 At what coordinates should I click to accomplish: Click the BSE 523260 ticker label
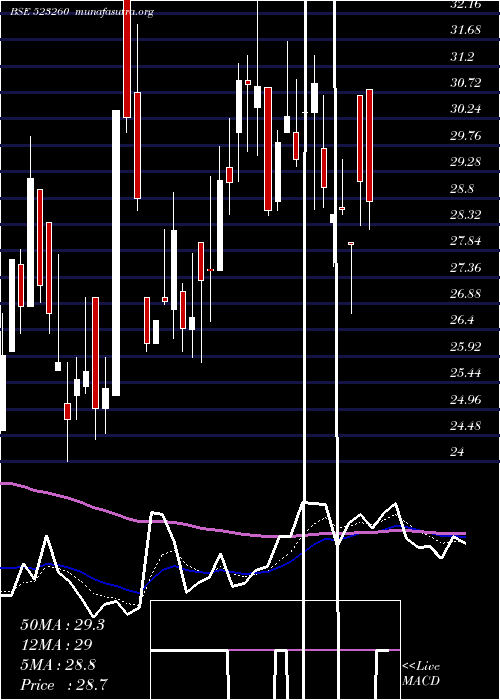[39, 12]
